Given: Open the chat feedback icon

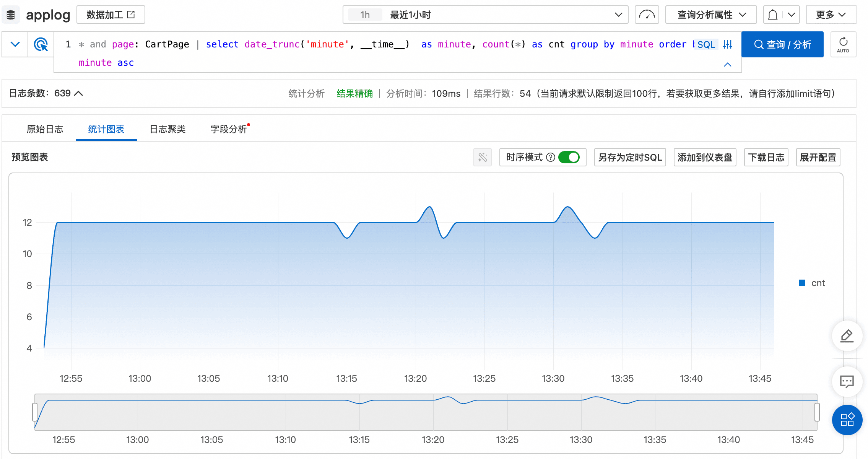Looking at the screenshot, I should click(x=847, y=381).
